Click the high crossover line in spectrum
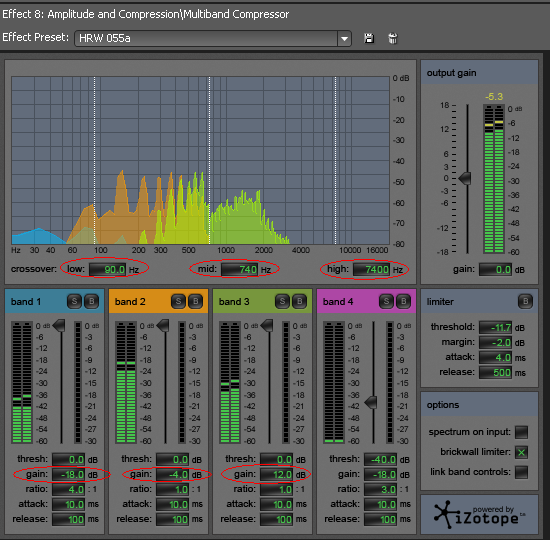 coord(335,160)
